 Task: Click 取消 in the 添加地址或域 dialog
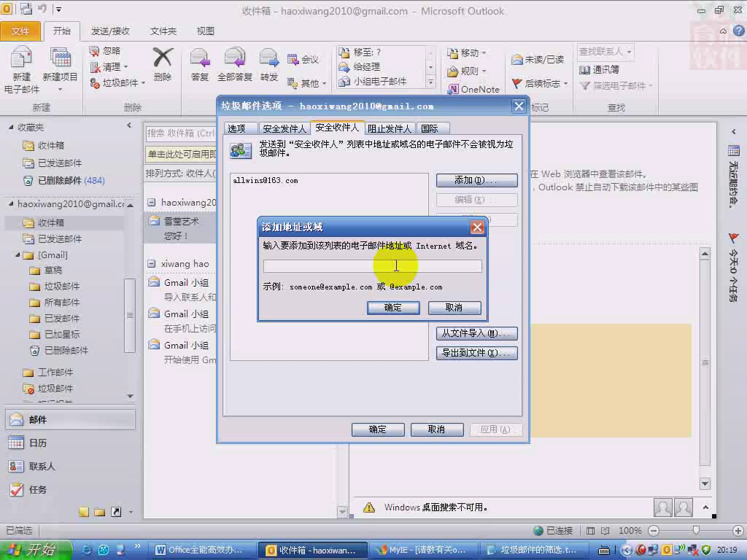454,308
